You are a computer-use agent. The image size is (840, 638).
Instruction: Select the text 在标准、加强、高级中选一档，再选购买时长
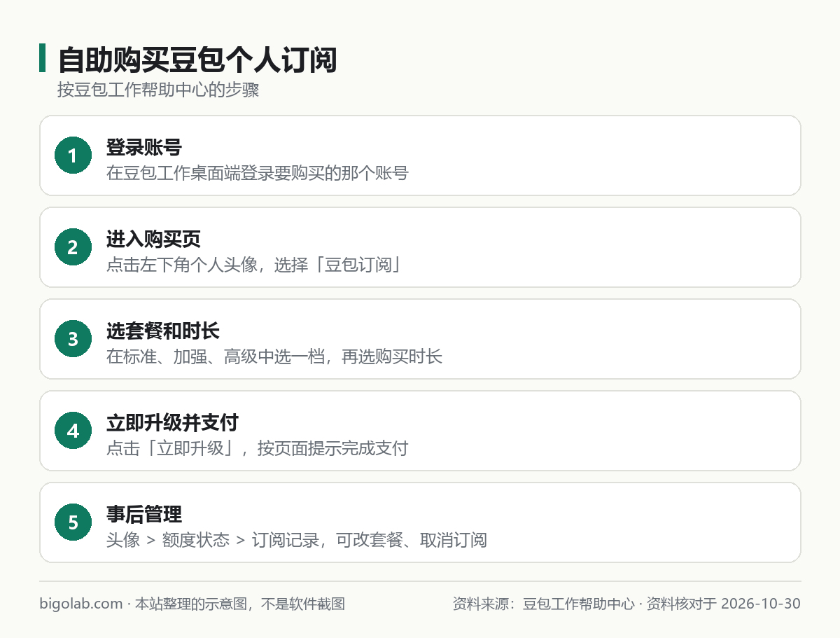click(274, 356)
